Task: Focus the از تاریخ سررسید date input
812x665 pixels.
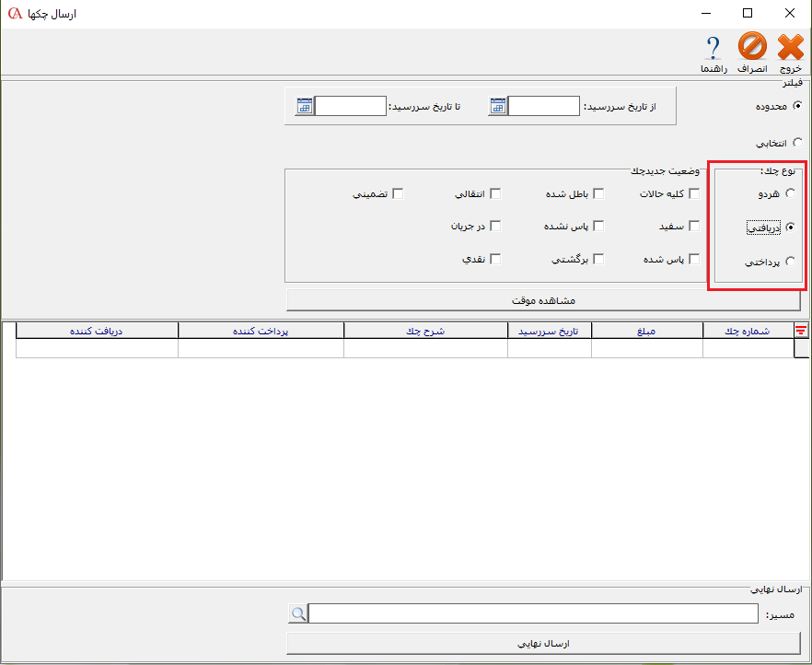Action: coord(543,106)
